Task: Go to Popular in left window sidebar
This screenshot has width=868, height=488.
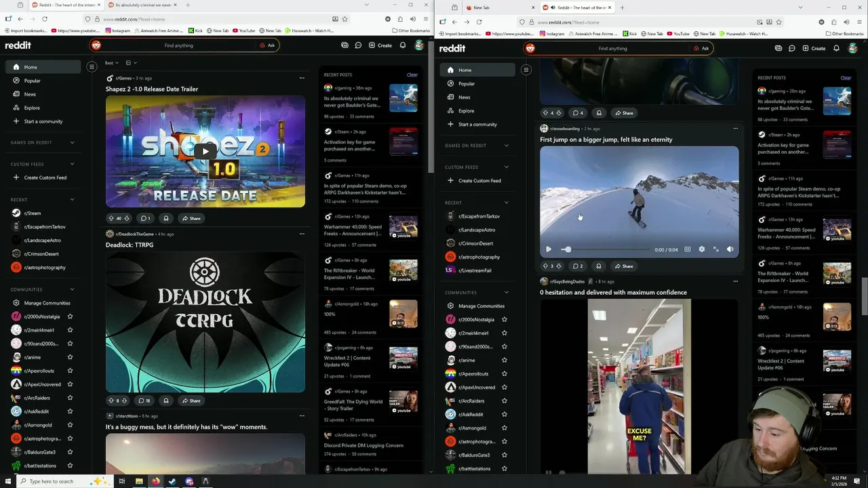Action: (x=32, y=81)
